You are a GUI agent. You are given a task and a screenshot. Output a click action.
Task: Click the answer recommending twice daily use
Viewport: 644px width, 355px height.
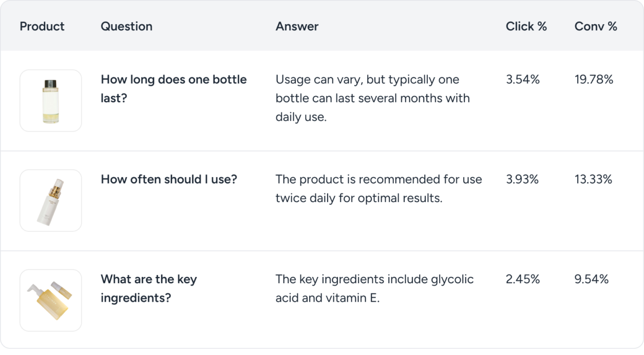pyautogui.click(x=379, y=189)
